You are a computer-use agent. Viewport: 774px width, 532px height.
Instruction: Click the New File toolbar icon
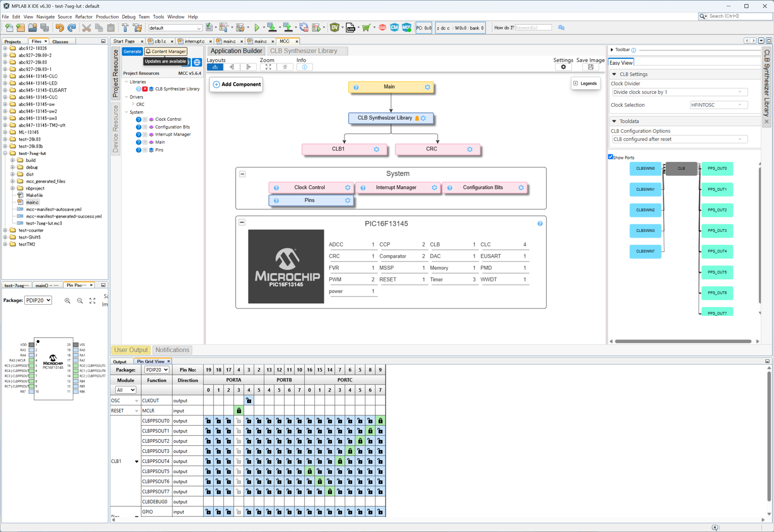coord(9,28)
